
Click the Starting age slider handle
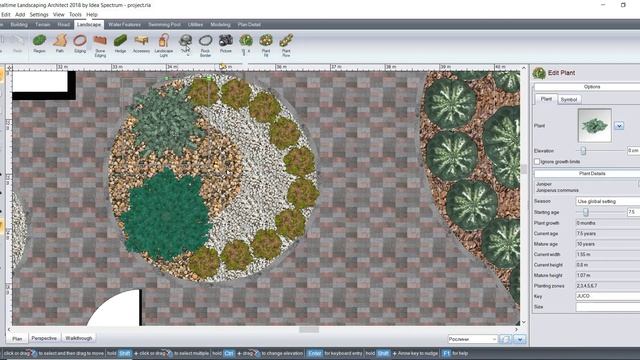click(x=586, y=212)
